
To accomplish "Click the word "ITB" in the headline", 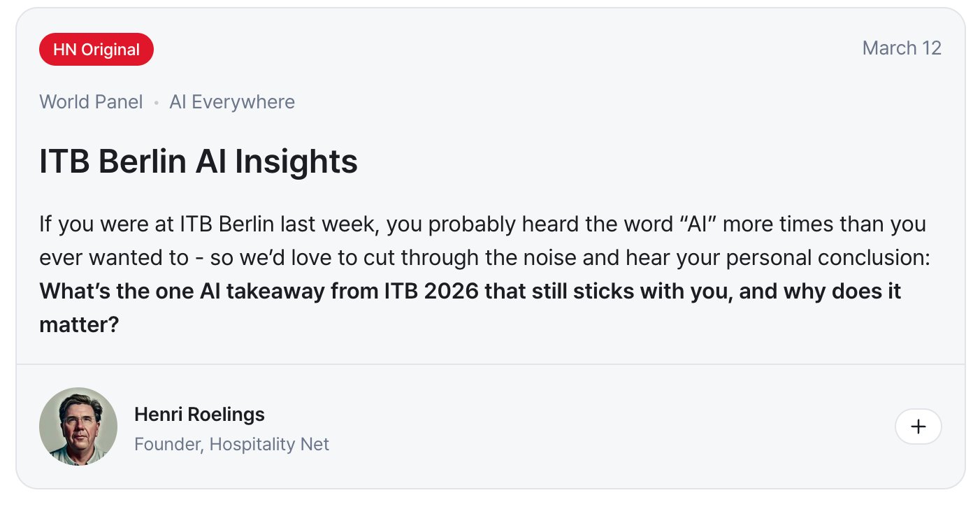I will tap(64, 162).
